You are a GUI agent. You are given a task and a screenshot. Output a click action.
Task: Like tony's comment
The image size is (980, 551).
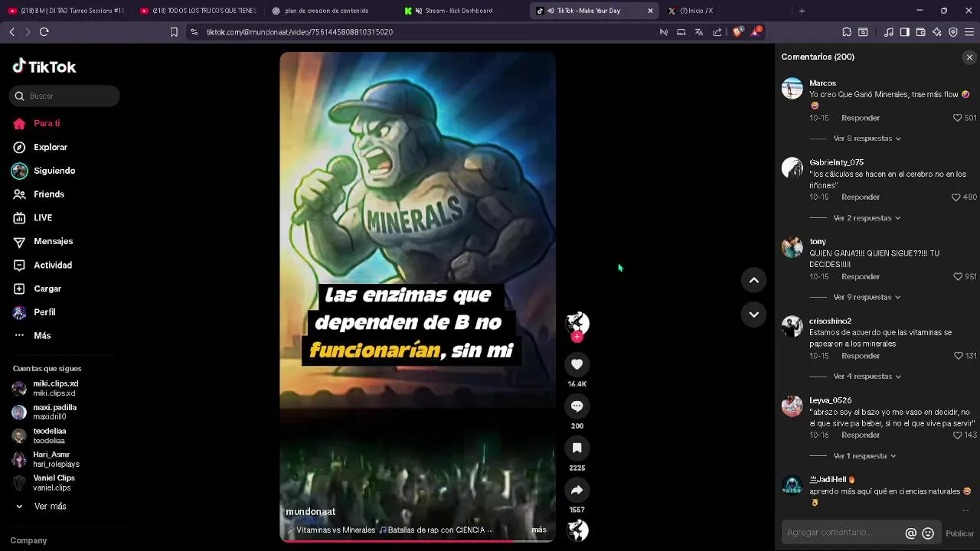pos(957,276)
